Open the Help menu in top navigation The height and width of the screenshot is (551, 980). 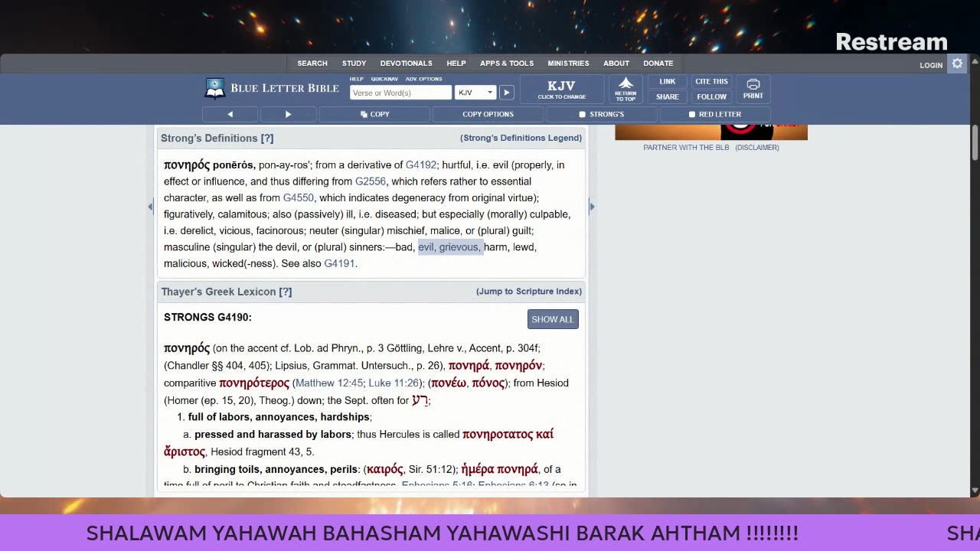tap(456, 64)
